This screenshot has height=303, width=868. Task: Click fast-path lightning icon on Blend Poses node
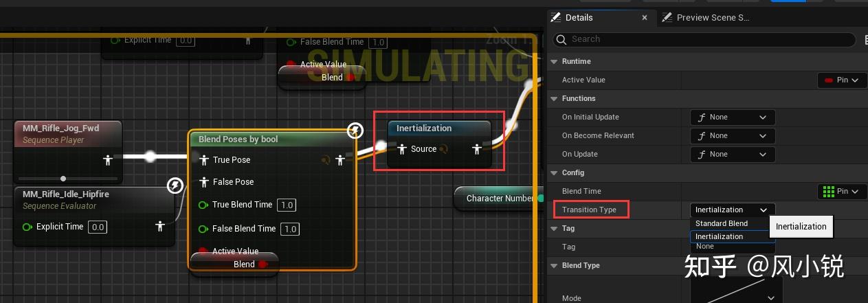(355, 130)
